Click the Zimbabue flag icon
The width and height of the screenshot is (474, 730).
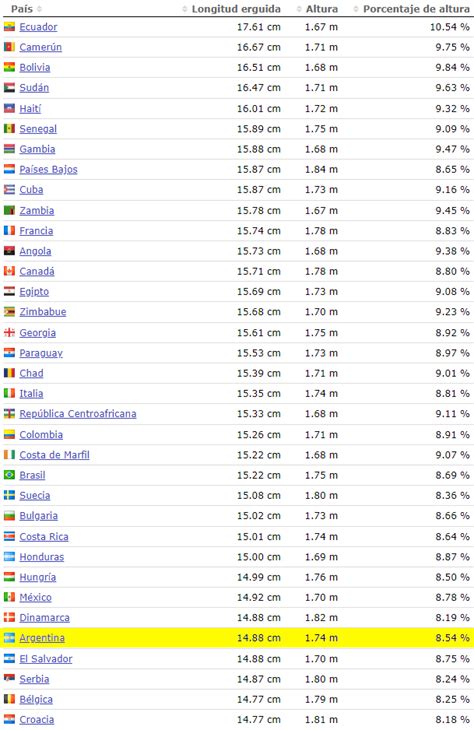(x=9, y=311)
